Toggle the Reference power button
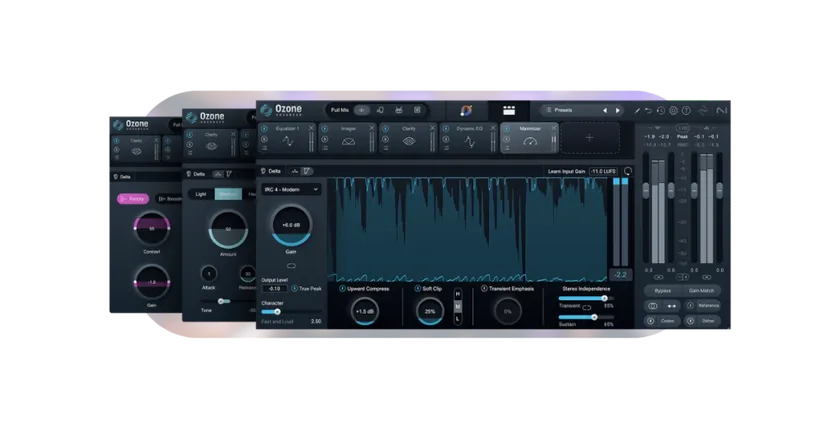 [691, 306]
